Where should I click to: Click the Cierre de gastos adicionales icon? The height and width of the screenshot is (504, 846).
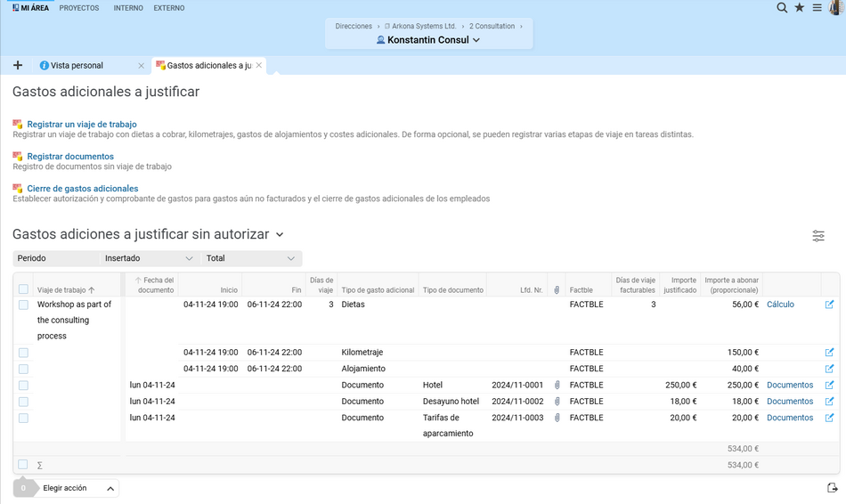pyautogui.click(x=18, y=188)
